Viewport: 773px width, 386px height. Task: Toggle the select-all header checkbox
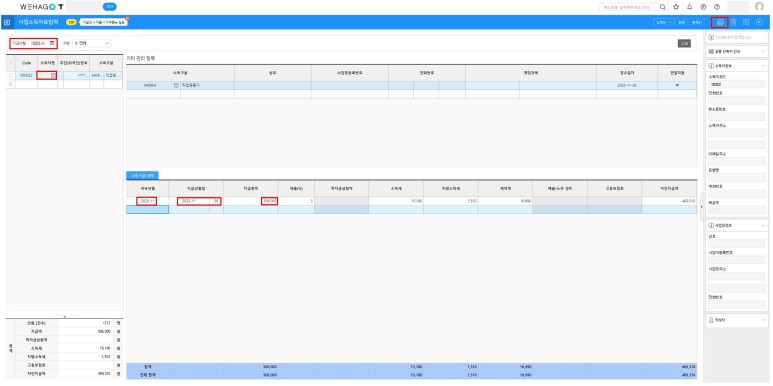pyautogui.click(x=11, y=63)
